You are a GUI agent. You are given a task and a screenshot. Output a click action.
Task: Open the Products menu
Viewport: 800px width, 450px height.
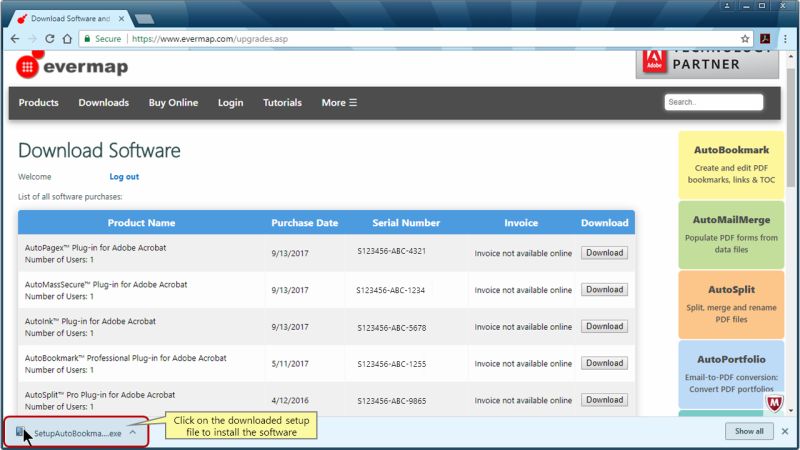pyautogui.click(x=39, y=103)
